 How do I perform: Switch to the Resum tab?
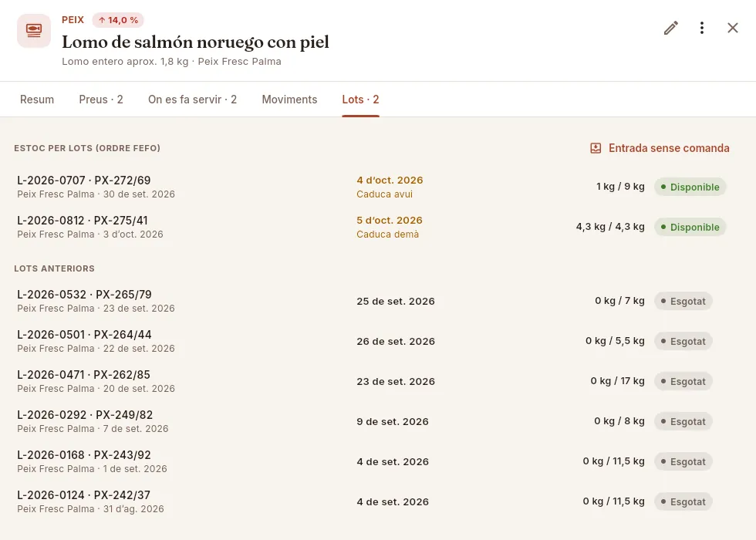[x=37, y=100]
